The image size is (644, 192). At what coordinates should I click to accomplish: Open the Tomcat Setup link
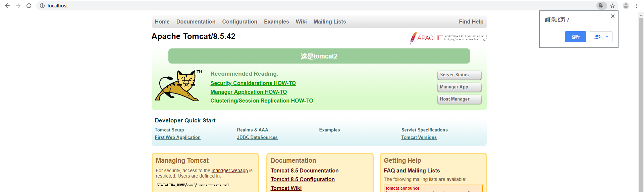(x=169, y=130)
